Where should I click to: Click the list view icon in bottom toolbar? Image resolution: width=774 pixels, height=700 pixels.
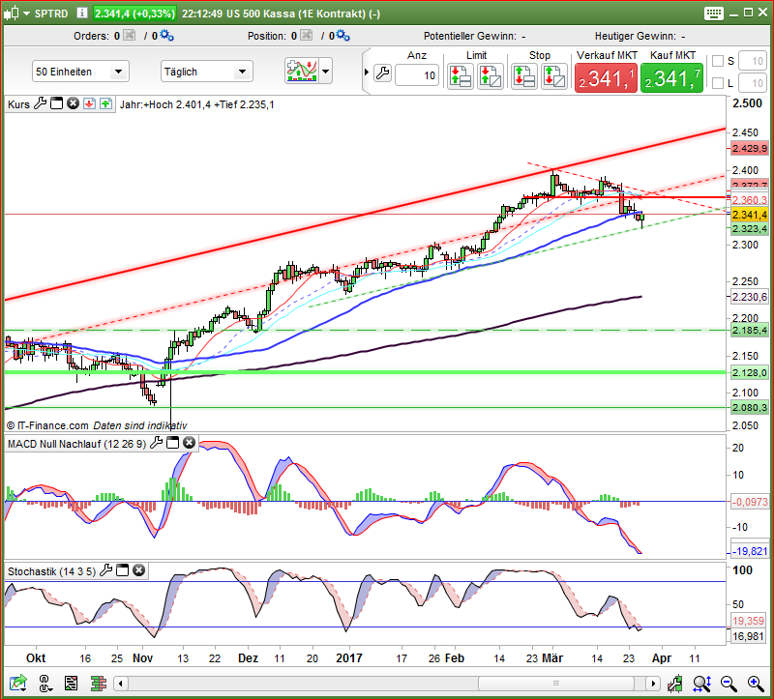click(x=71, y=684)
